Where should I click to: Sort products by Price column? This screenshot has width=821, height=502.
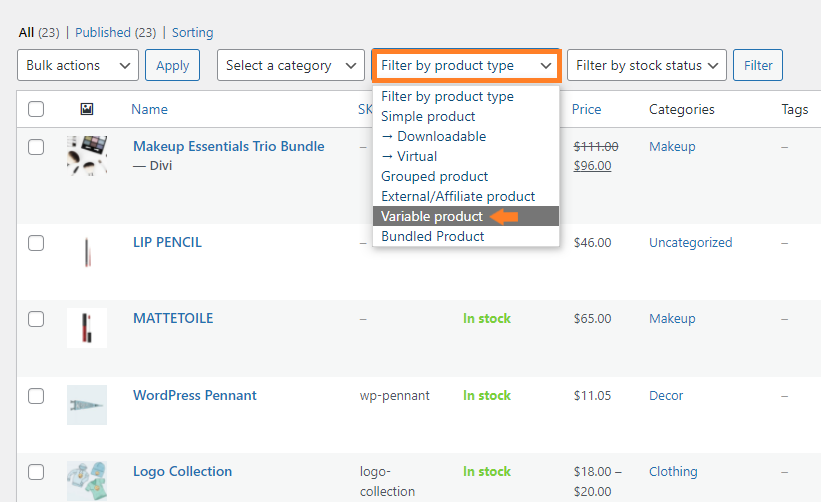[586, 109]
